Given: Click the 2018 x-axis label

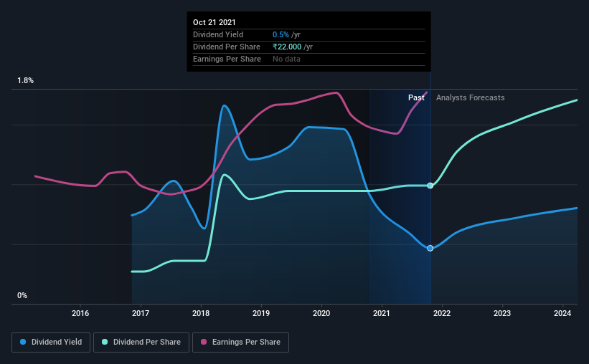Looking at the screenshot, I should tap(201, 313).
